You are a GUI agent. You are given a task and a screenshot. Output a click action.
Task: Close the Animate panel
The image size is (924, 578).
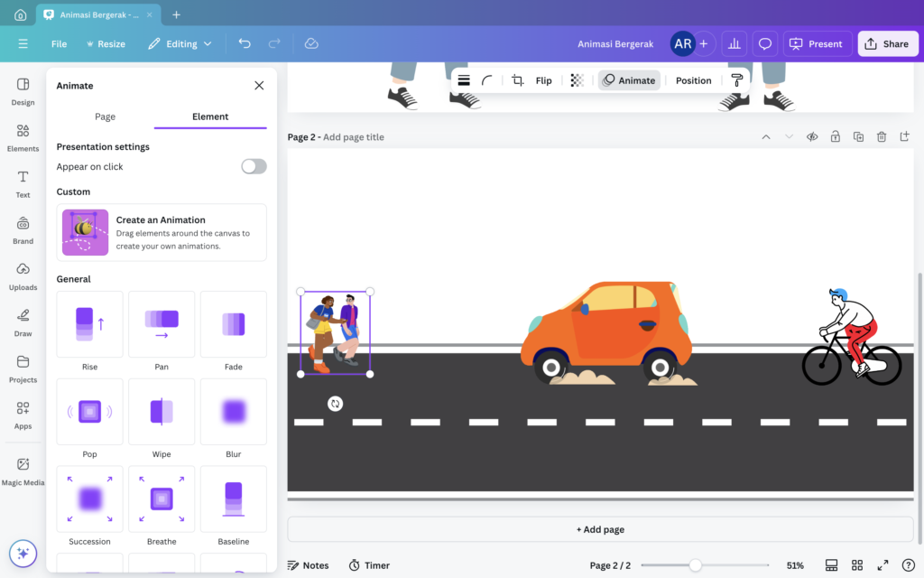pos(259,86)
